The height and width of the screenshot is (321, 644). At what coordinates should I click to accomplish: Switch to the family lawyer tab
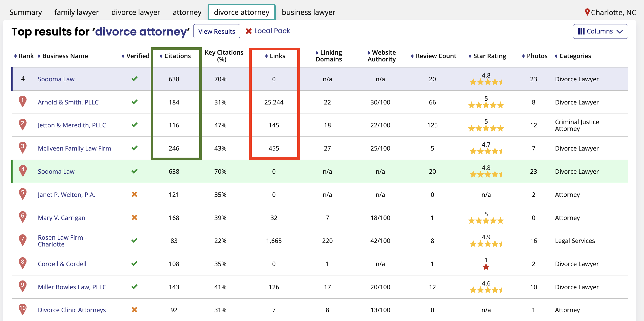pyautogui.click(x=77, y=12)
